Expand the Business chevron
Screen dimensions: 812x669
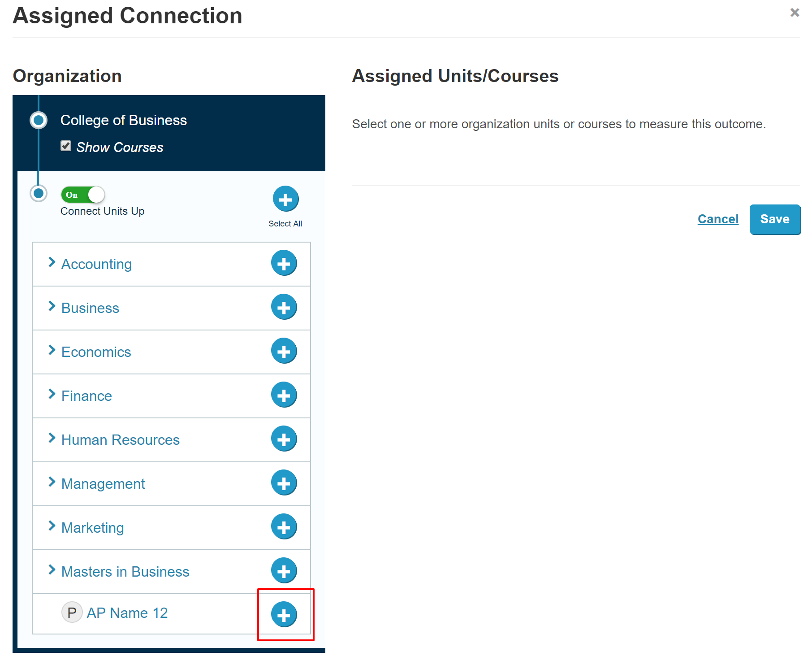(52, 306)
